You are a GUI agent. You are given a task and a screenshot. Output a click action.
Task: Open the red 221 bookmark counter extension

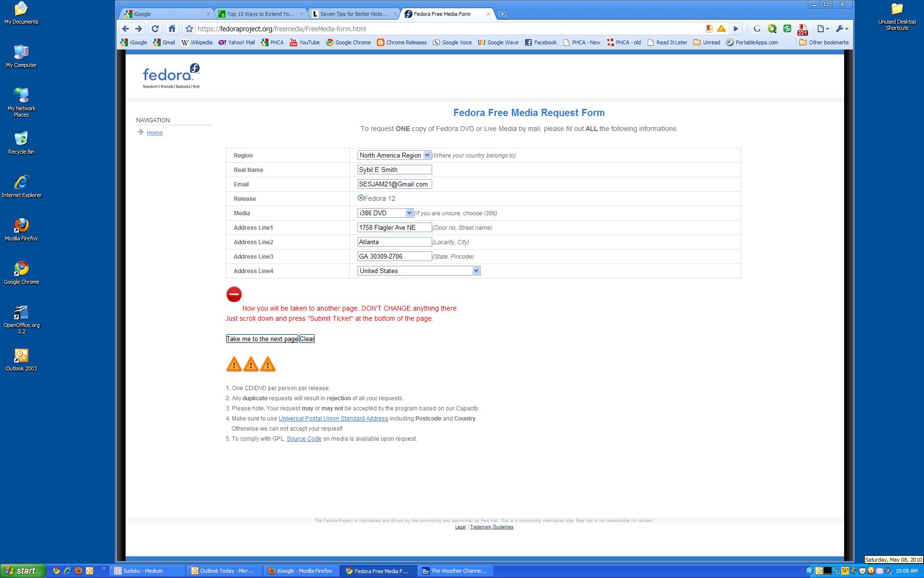[802, 29]
